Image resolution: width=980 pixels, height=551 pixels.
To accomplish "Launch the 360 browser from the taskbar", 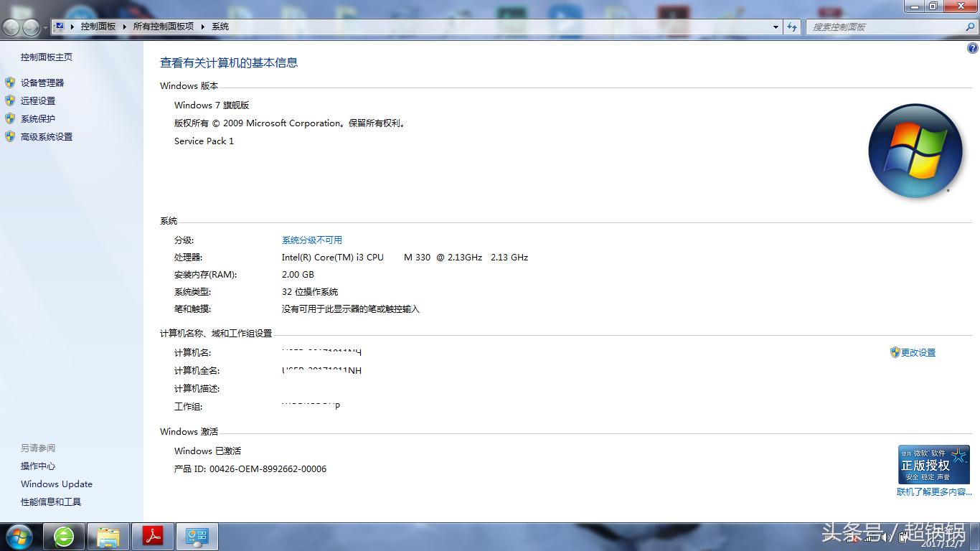I will 64,536.
